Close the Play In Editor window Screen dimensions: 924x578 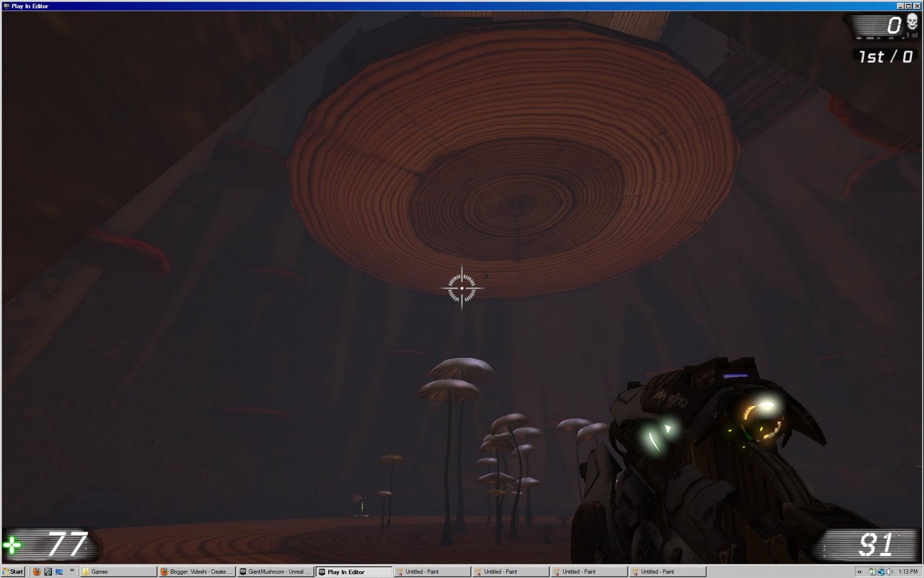click(917, 6)
